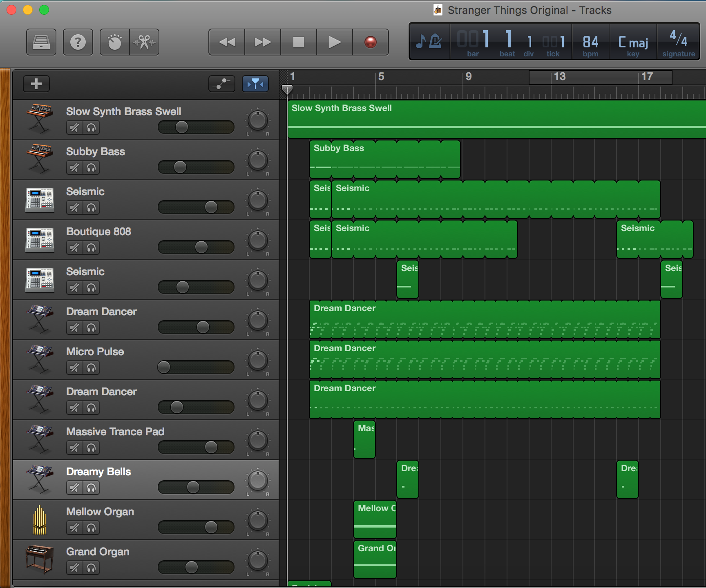Click the Stop transport button

(x=299, y=42)
